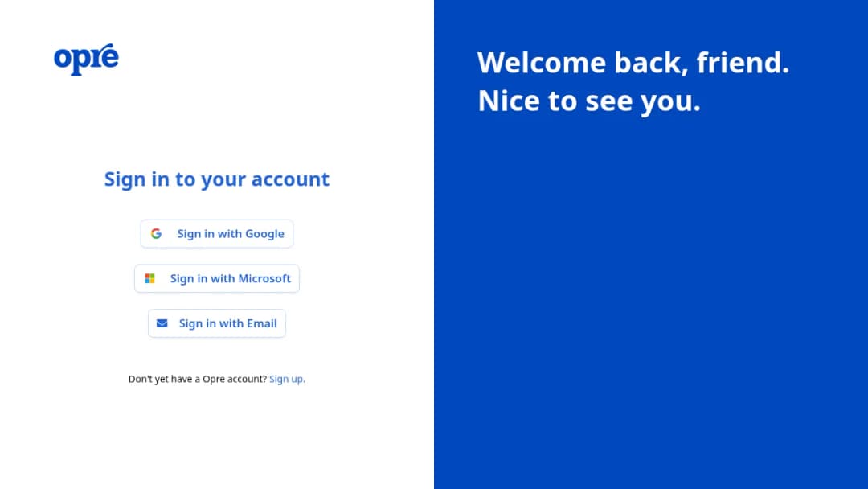Click the Microsoft four-square logo icon

coord(149,278)
